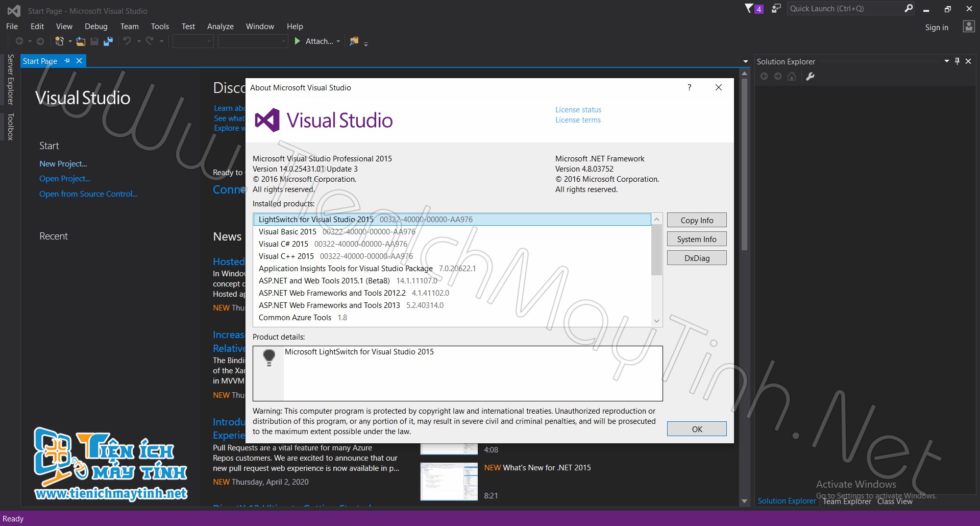980x526 pixels.
Task: Click the New Project... link
Action: pos(63,164)
